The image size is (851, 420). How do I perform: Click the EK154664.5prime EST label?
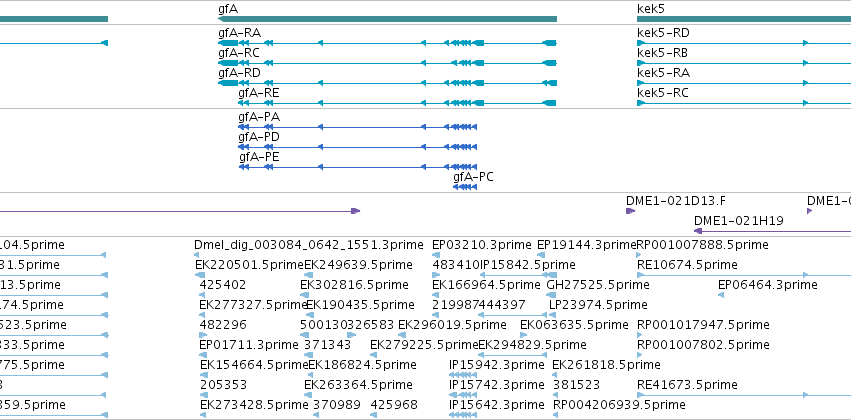coord(254,365)
